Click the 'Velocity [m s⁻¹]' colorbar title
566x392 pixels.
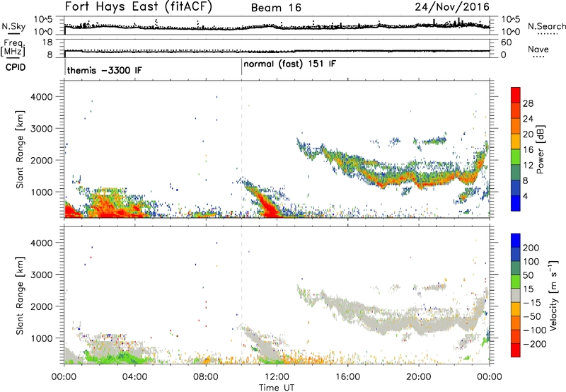553,295
